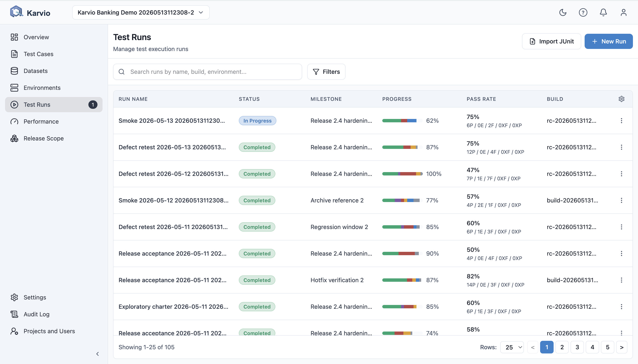This screenshot has width=638, height=364.
Task: Open row actions for the Archive reference 2 run
Action: point(622,201)
